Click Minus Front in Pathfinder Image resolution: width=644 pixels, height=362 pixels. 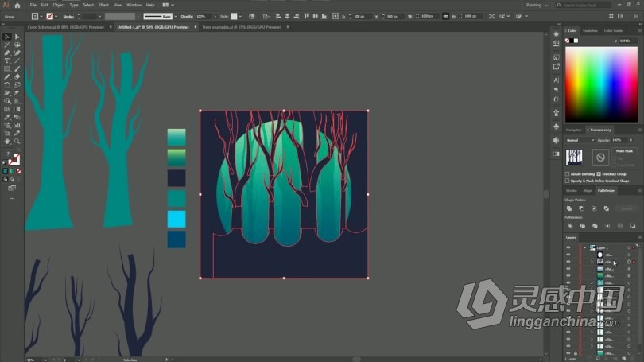pyautogui.click(x=581, y=208)
